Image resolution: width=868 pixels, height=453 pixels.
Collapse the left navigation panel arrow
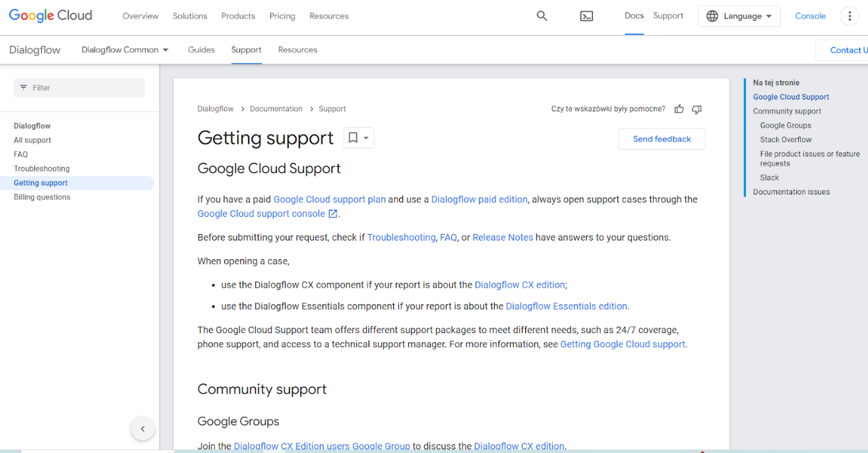pyautogui.click(x=142, y=429)
